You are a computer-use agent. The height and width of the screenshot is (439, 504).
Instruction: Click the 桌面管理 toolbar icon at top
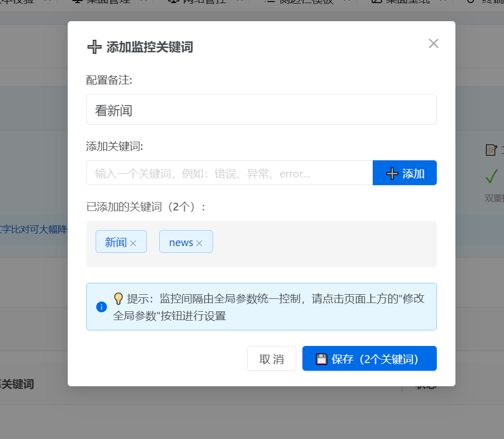click(77, 3)
